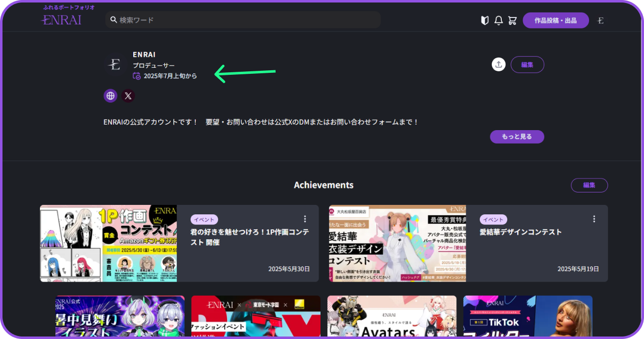Open the 東京モード学園 fashion event thumbnail
This screenshot has height=339, width=644.
[x=256, y=316]
